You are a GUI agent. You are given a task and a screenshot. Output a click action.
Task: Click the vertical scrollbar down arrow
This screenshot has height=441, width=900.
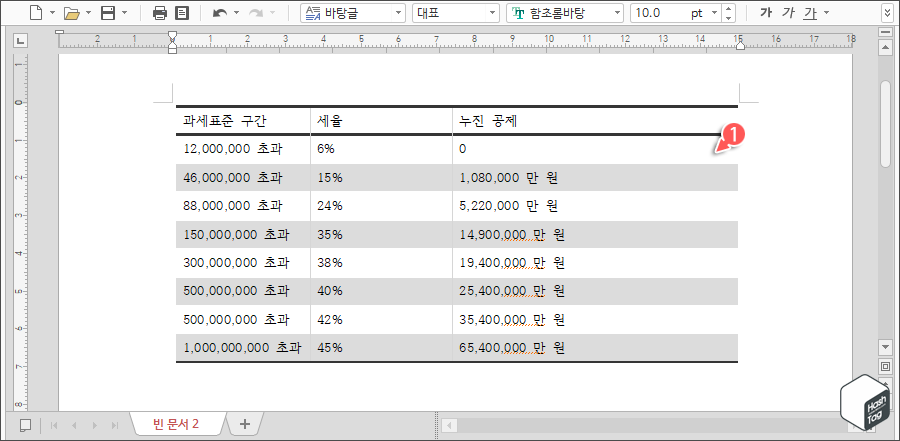coord(886,346)
